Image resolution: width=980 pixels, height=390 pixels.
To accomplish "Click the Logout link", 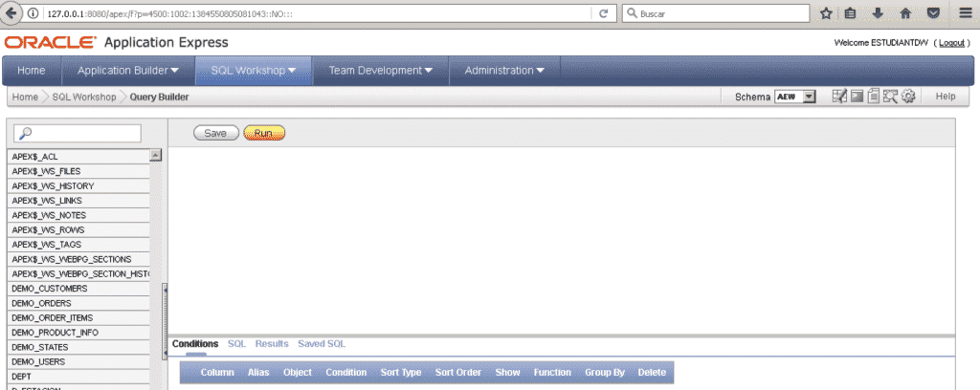I will click(x=952, y=42).
